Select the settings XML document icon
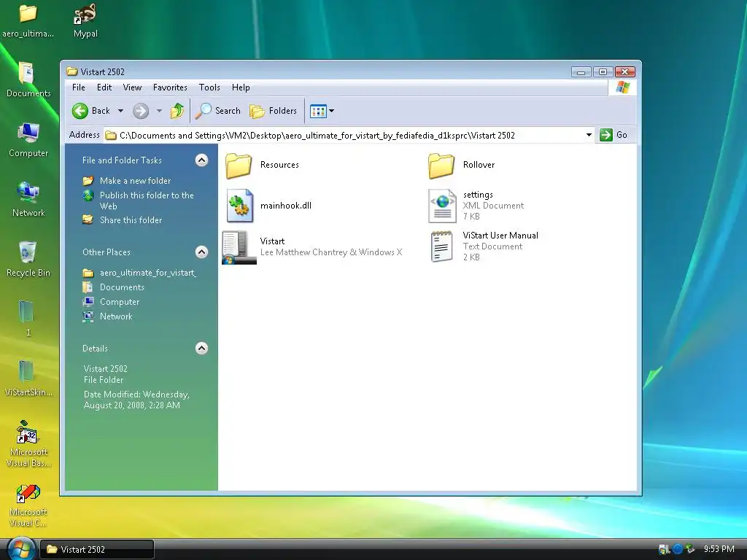Image resolution: width=747 pixels, height=560 pixels. coord(443,206)
